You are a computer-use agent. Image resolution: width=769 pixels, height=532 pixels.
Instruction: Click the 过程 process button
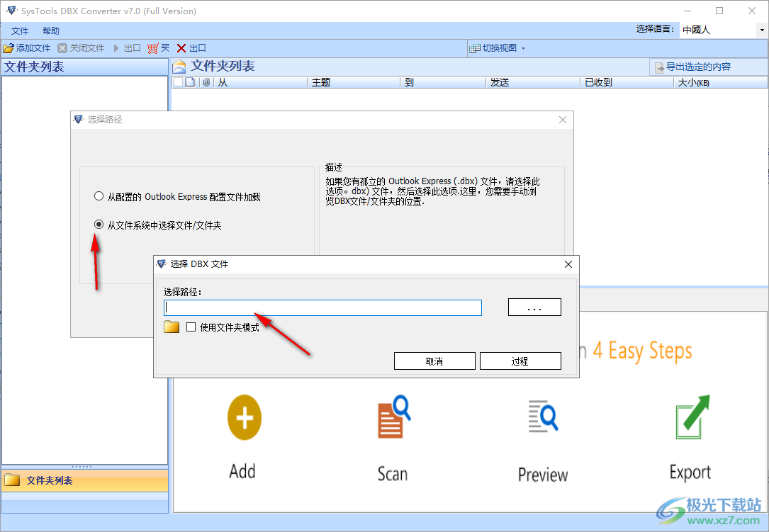(520, 361)
